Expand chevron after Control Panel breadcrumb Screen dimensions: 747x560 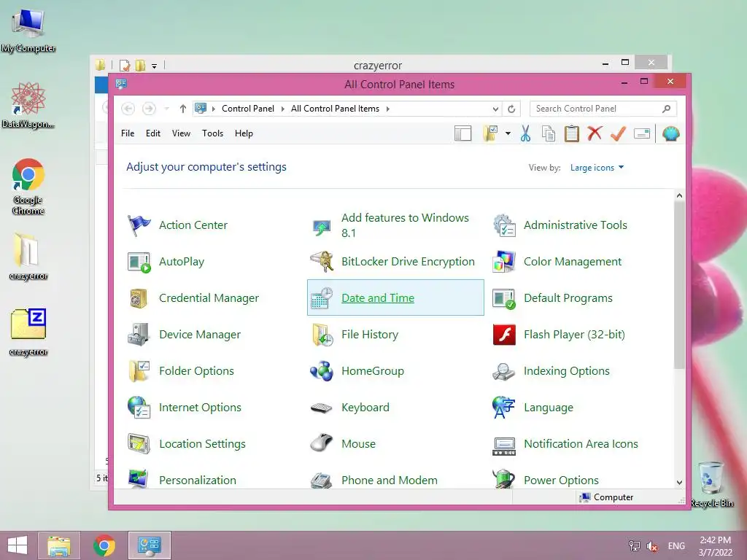click(282, 109)
